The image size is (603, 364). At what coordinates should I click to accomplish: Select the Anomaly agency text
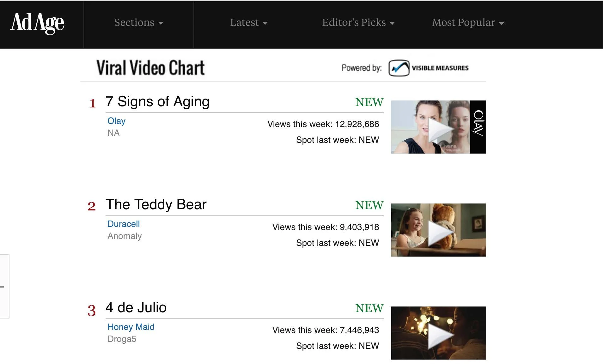click(x=125, y=236)
